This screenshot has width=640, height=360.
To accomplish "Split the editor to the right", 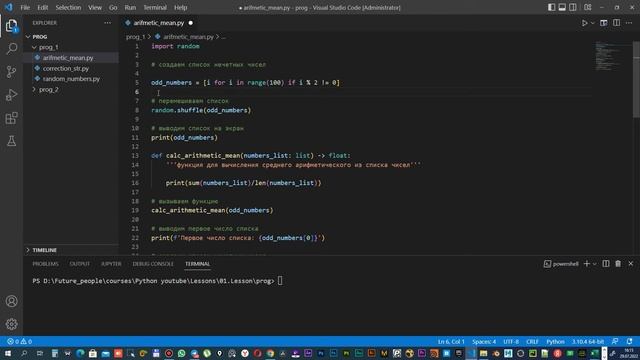I will click(x=616, y=23).
